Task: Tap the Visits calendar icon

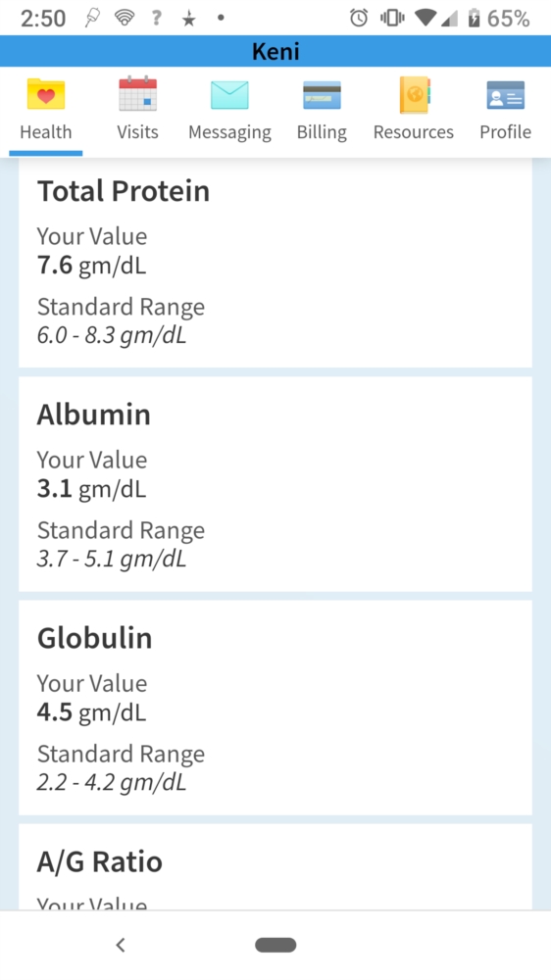Action: tap(137, 94)
